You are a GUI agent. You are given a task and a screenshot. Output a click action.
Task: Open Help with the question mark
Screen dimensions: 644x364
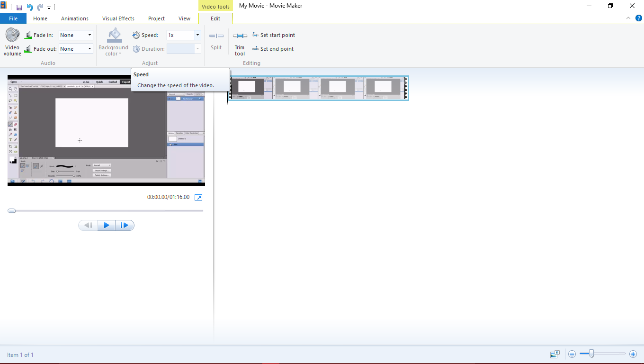(x=638, y=18)
